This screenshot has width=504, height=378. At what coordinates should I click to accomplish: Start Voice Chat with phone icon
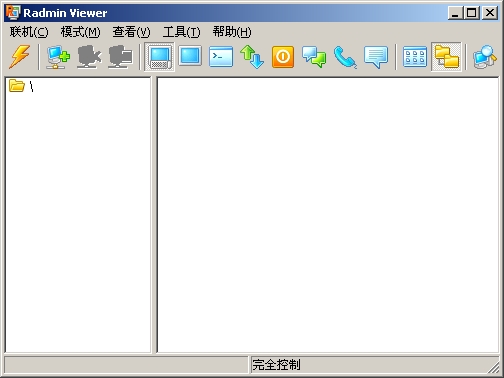(345, 57)
